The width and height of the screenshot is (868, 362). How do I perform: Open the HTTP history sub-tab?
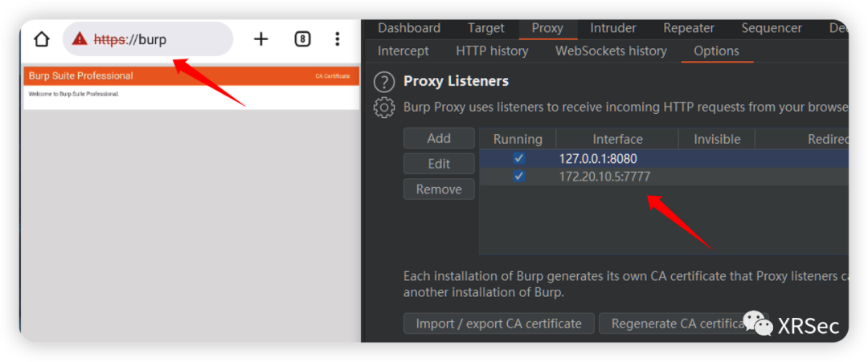[x=492, y=51]
